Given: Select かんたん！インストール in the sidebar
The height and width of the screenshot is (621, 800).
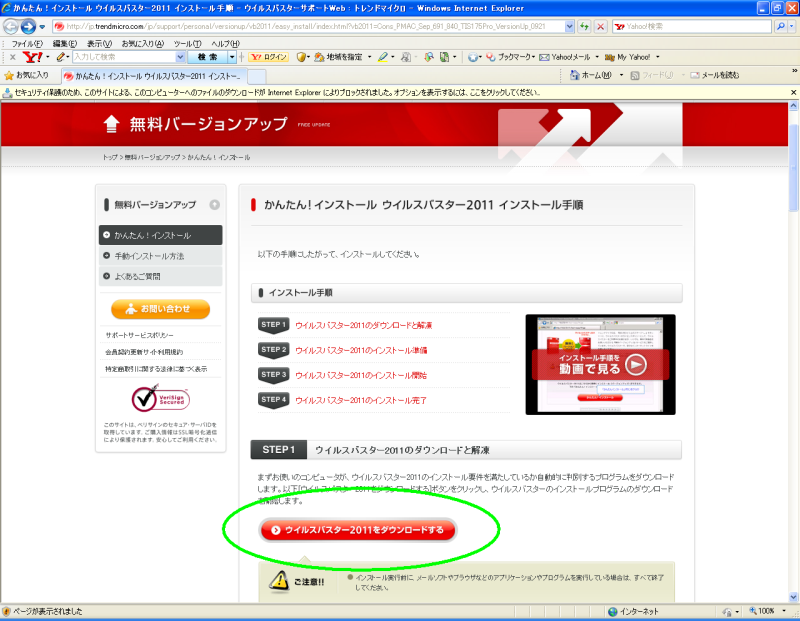Looking at the screenshot, I should (x=161, y=235).
